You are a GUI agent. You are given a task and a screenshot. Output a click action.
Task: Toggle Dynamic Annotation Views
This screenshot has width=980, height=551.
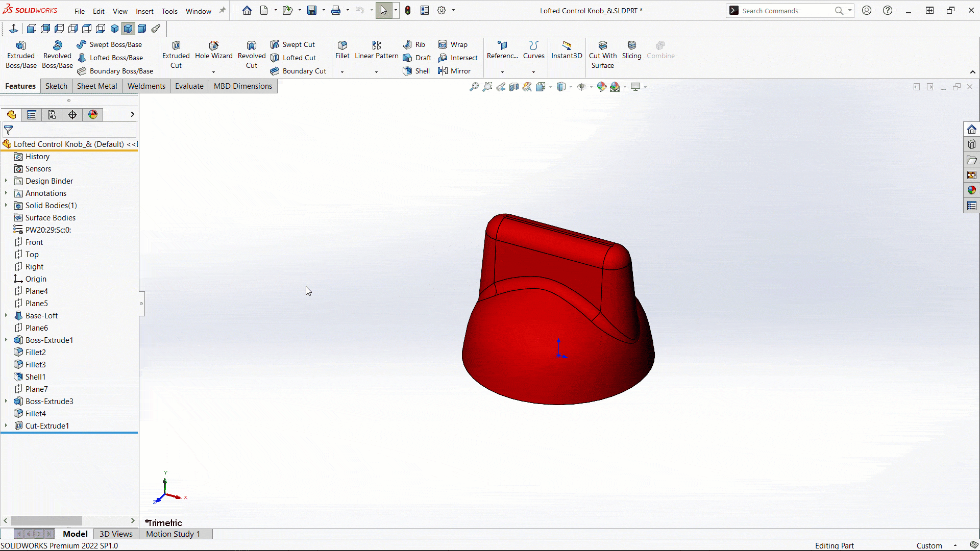527,87
